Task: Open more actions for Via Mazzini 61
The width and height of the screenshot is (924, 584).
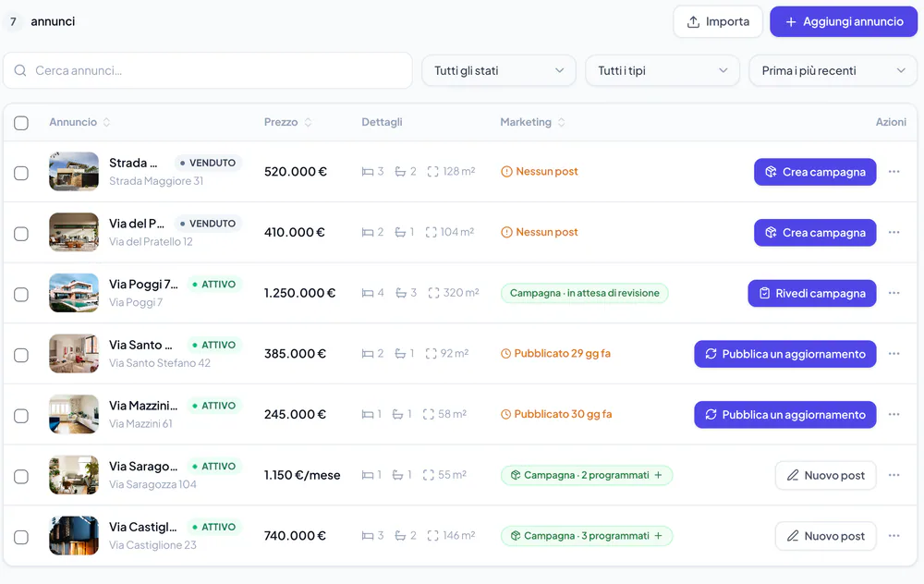Action: tap(894, 414)
